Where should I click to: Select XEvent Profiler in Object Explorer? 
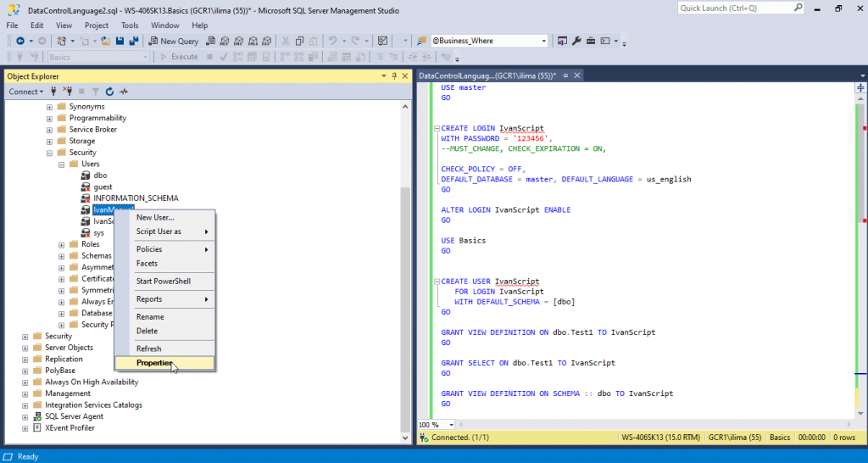[x=70, y=428]
